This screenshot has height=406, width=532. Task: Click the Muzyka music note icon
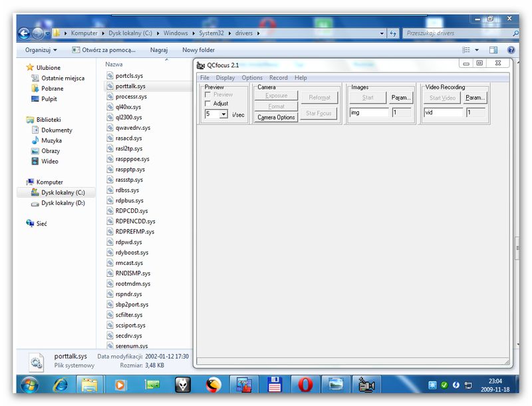click(x=35, y=140)
